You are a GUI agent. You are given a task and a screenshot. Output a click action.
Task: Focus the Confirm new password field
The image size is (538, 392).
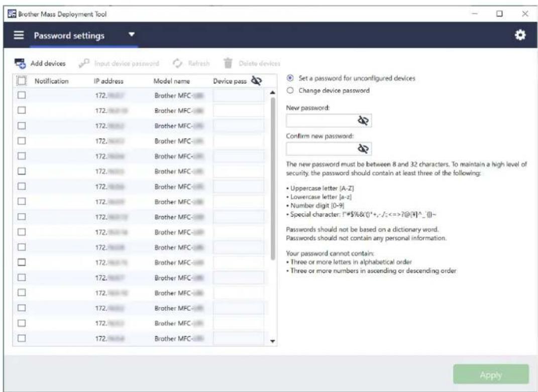click(329, 149)
